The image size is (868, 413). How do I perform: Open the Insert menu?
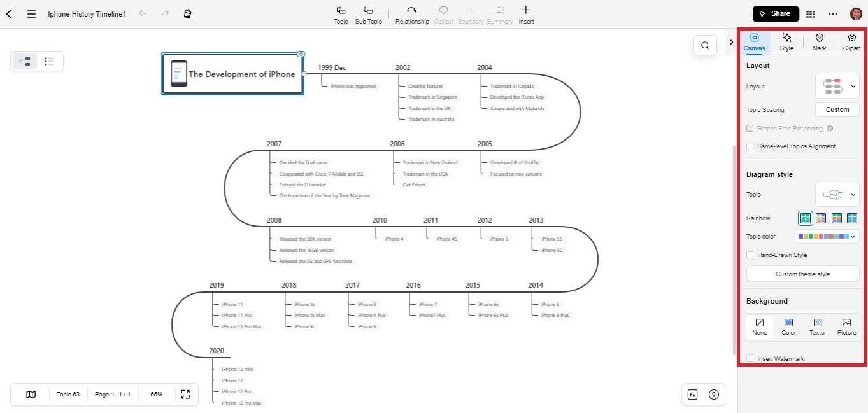pyautogui.click(x=526, y=15)
